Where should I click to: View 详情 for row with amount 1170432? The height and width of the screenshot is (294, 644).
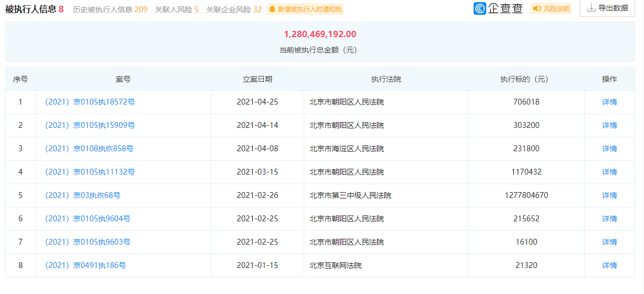click(609, 172)
